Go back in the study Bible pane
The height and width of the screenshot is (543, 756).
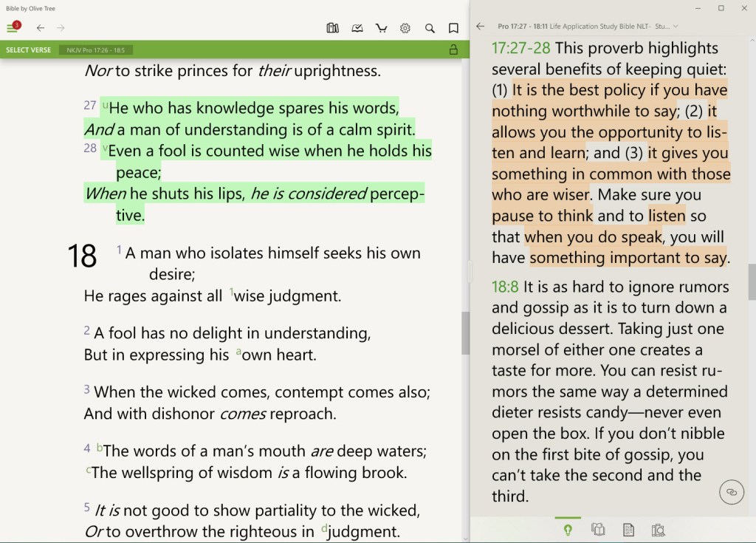(x=481, y=27)
